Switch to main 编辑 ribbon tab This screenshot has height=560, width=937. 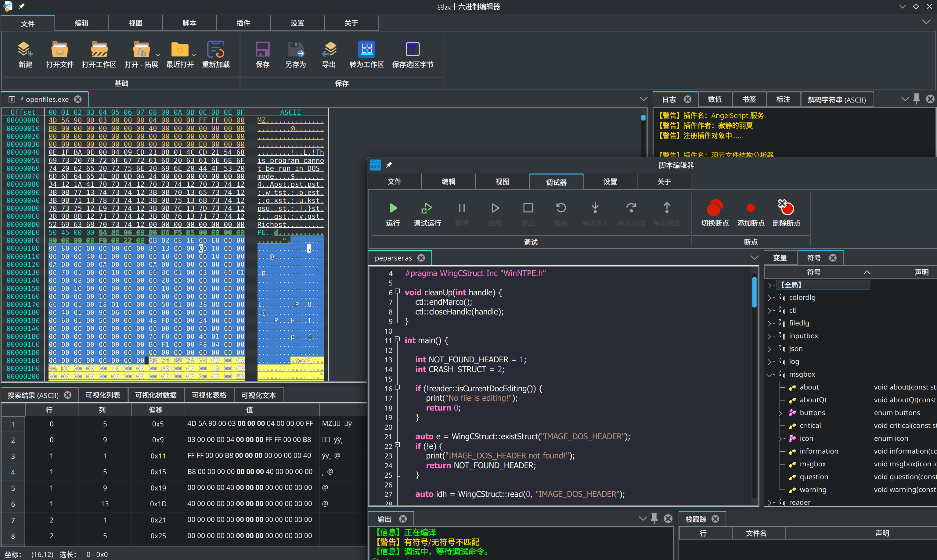pos(81,23)
